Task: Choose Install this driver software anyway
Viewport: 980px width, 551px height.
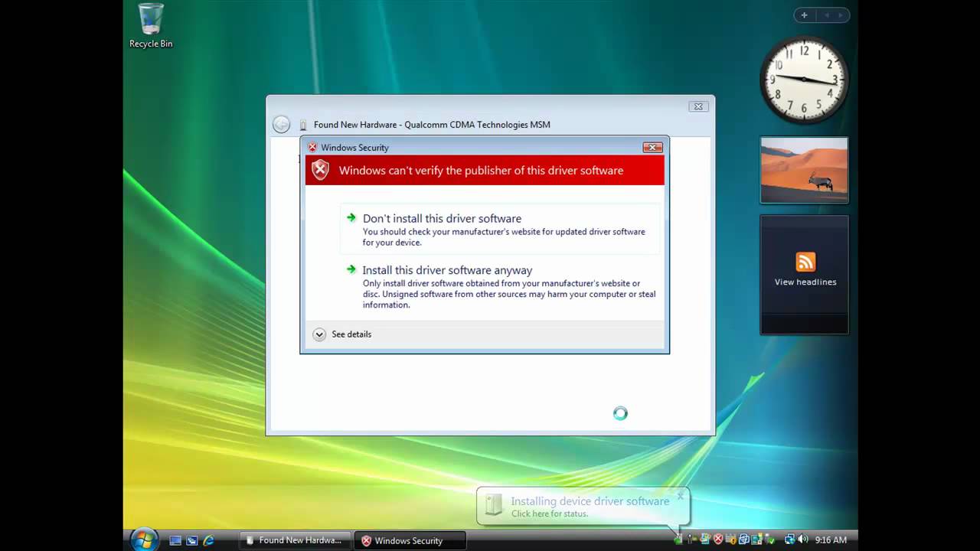Action: 500,286
